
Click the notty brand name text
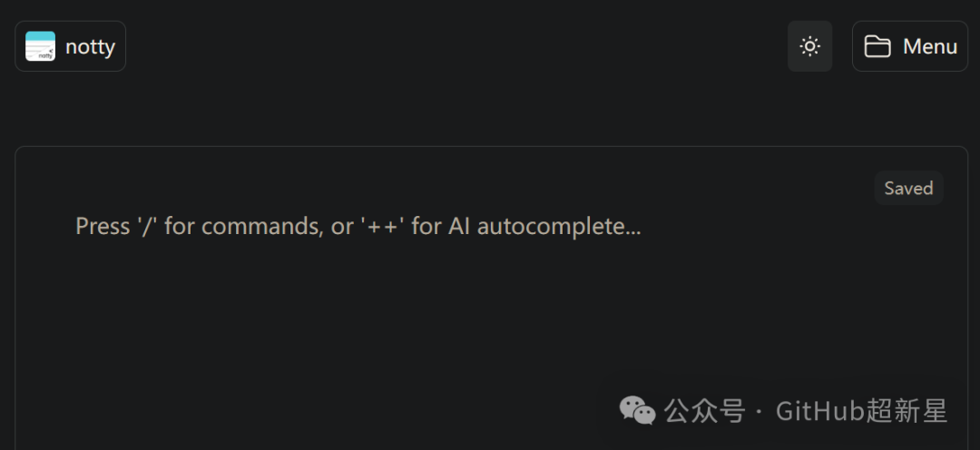[x=90, y=47]
